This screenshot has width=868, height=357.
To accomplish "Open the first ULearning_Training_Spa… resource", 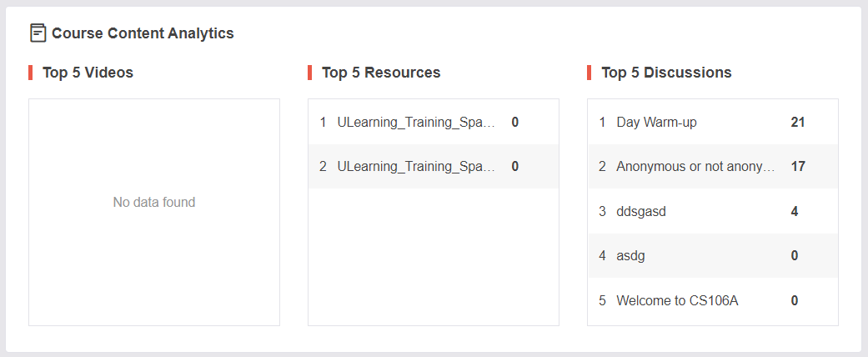I will coord(434,123).
